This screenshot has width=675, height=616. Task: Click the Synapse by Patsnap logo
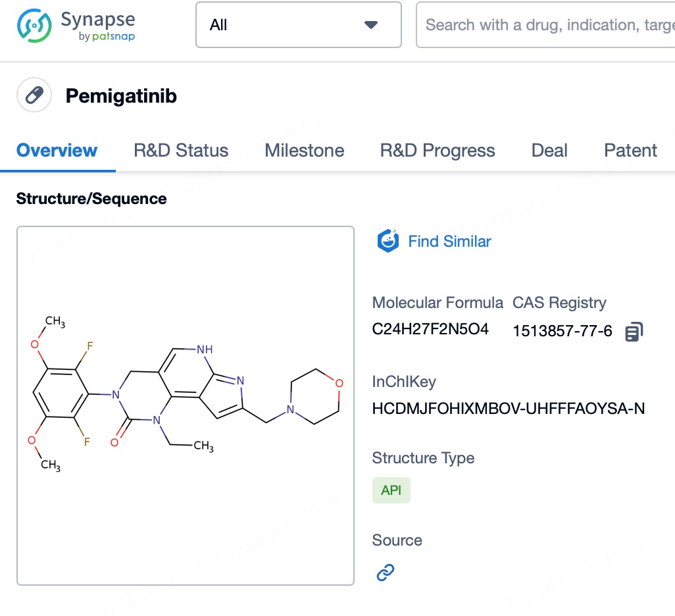pos(76,26)
